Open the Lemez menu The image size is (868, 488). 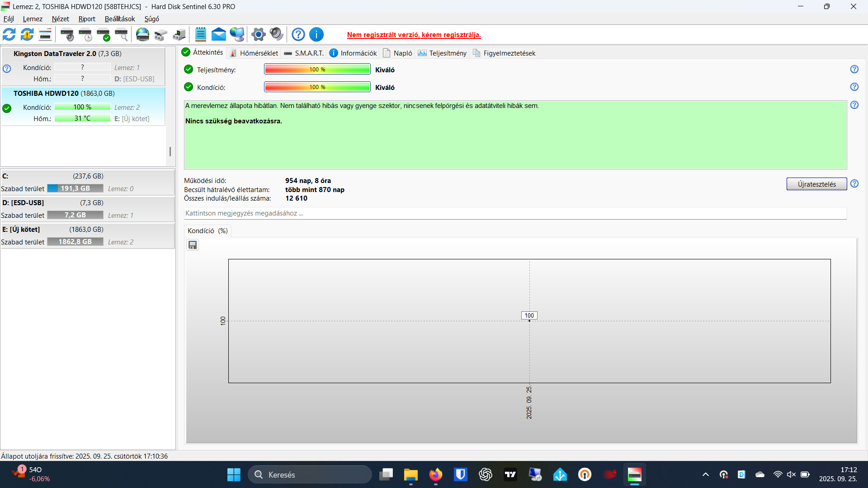click(33, 19)
